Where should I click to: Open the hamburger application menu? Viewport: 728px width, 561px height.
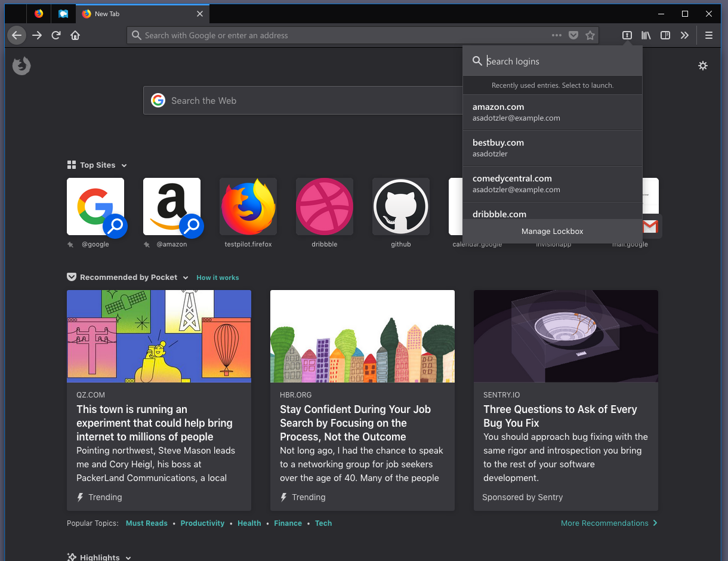click(x=709, y=35)
